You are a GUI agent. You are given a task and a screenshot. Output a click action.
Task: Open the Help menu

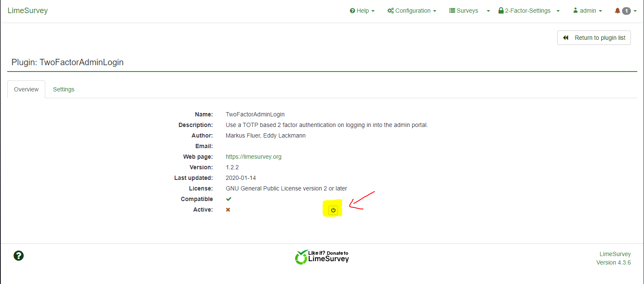point(362,11)
